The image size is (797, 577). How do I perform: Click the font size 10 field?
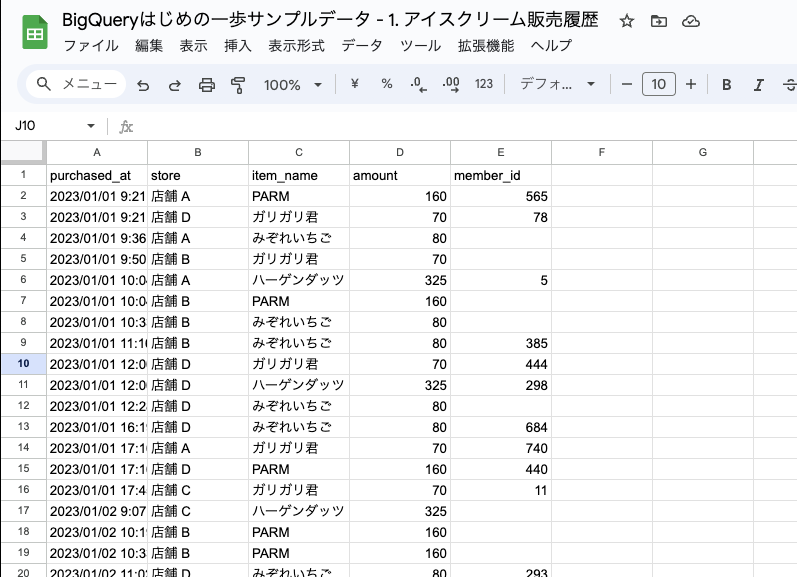(659, 84)
